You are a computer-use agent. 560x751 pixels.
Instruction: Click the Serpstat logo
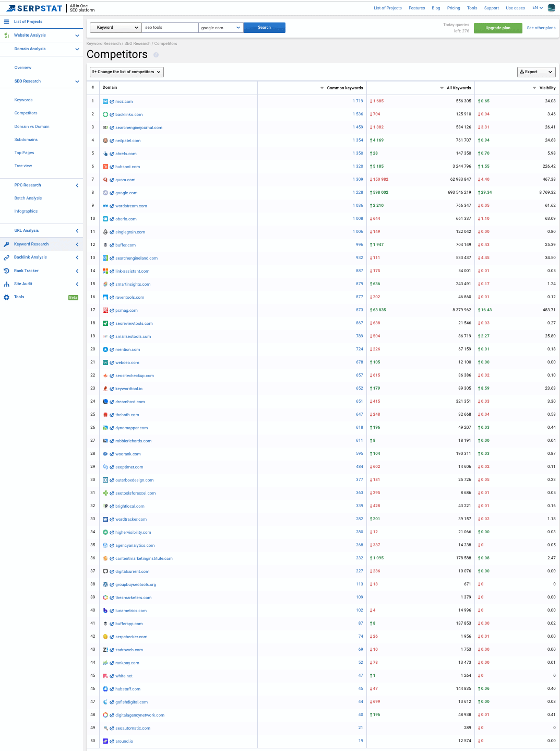pos(34,8)
